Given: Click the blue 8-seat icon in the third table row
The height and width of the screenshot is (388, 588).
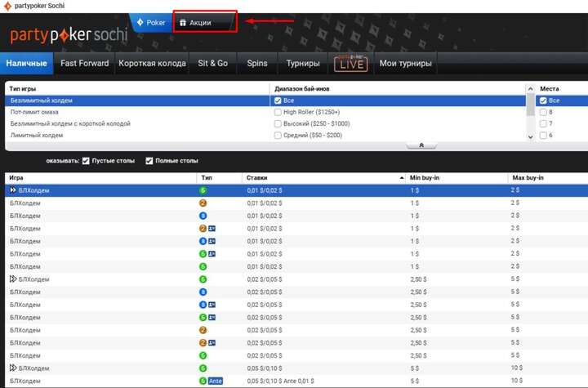Looking at the screenshot, I should pyautogui.click(x=203, y=216).
